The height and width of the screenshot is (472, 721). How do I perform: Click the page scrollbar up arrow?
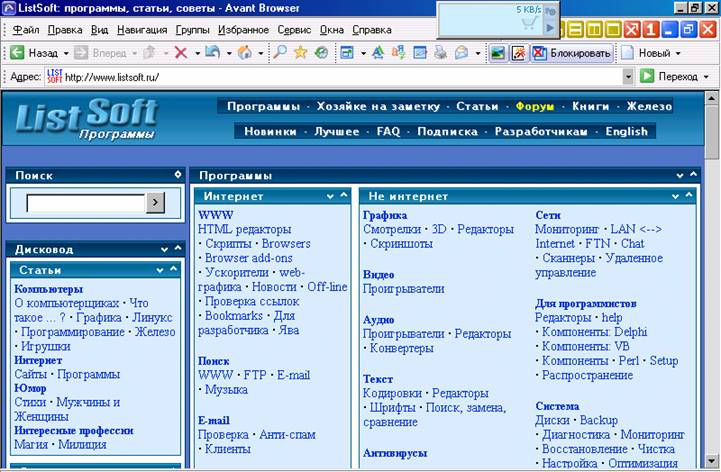coord(711,98)
